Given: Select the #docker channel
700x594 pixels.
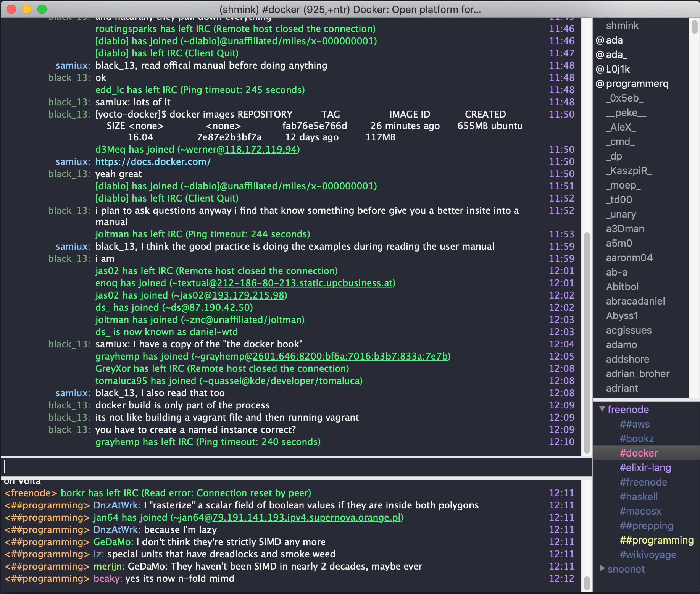Looking at the screenshot, I should point(639,453).
